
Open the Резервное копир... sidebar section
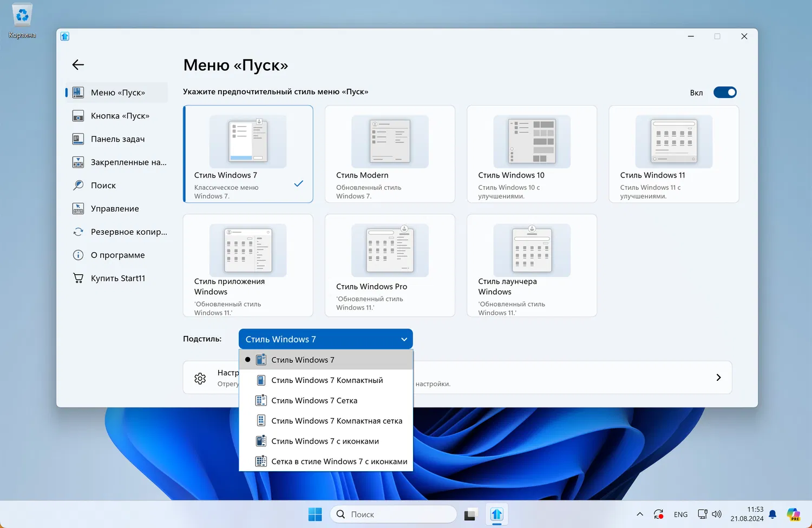point(117,232)
